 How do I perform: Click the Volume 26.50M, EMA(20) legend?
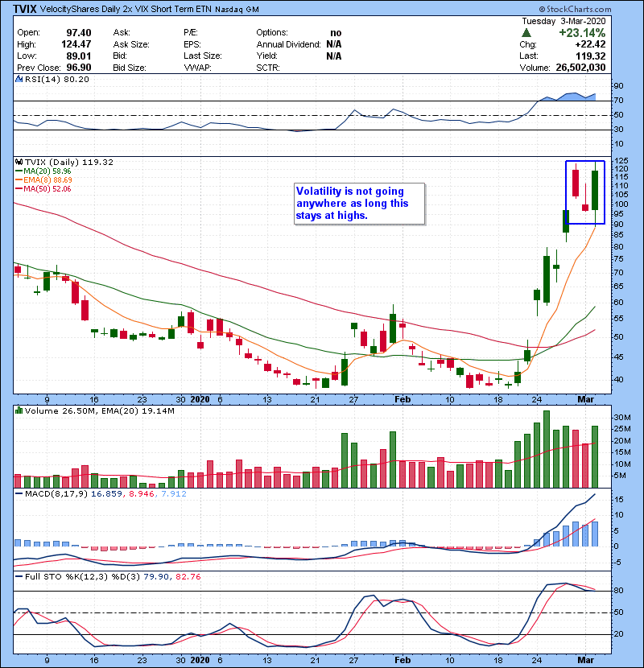pos(100,410)
